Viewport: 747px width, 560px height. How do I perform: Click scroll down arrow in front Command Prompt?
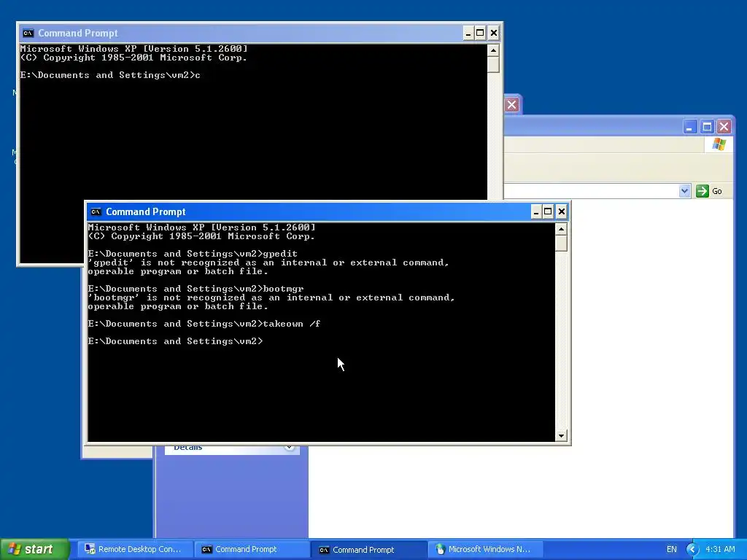point(561,435)
